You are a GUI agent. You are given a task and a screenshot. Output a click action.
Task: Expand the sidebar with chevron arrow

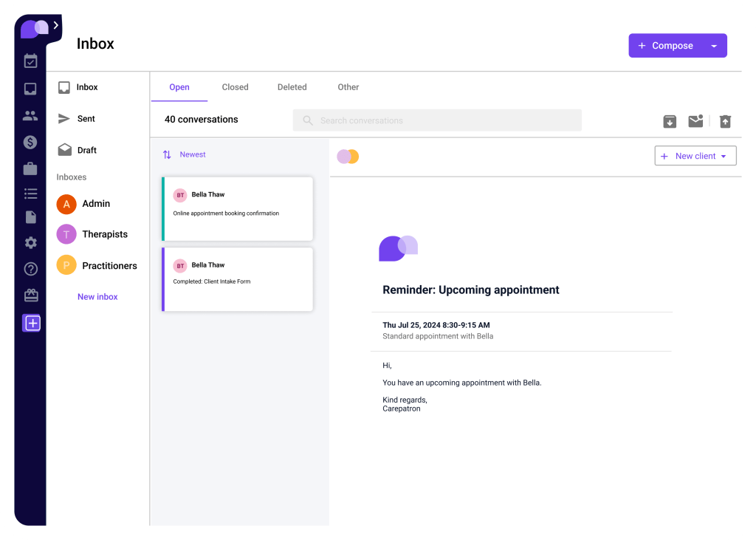[56, 26]
